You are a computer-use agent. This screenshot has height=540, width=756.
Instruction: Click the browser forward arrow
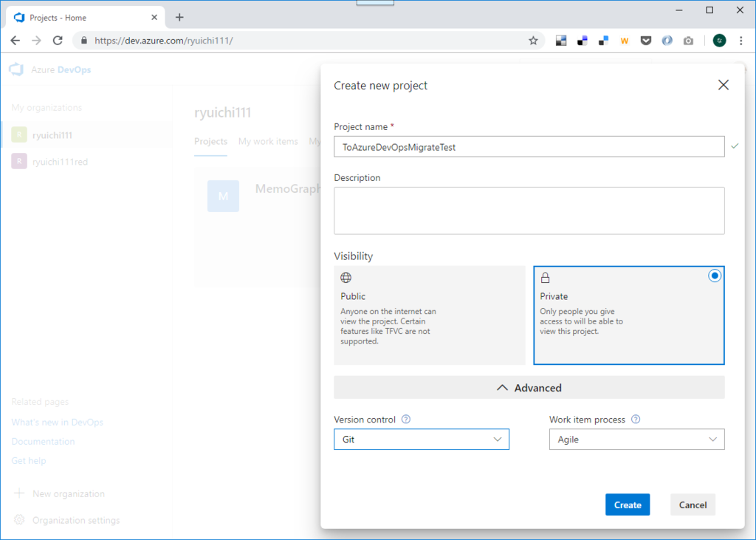[37, 41]
